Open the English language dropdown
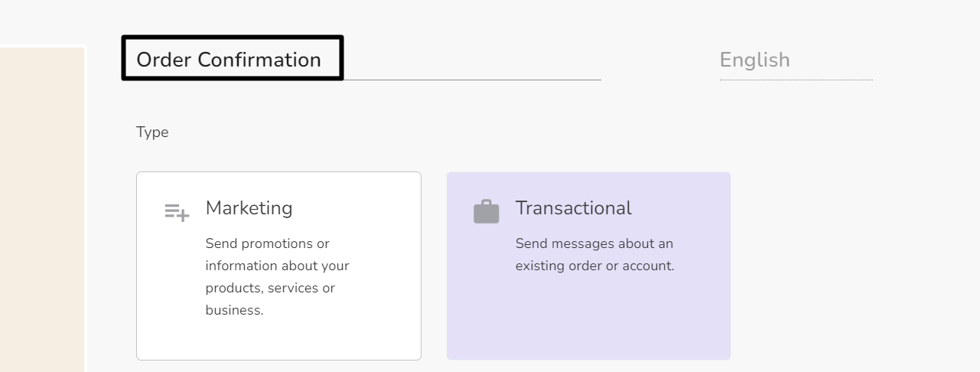980x372 pixels. click(796, 60)
